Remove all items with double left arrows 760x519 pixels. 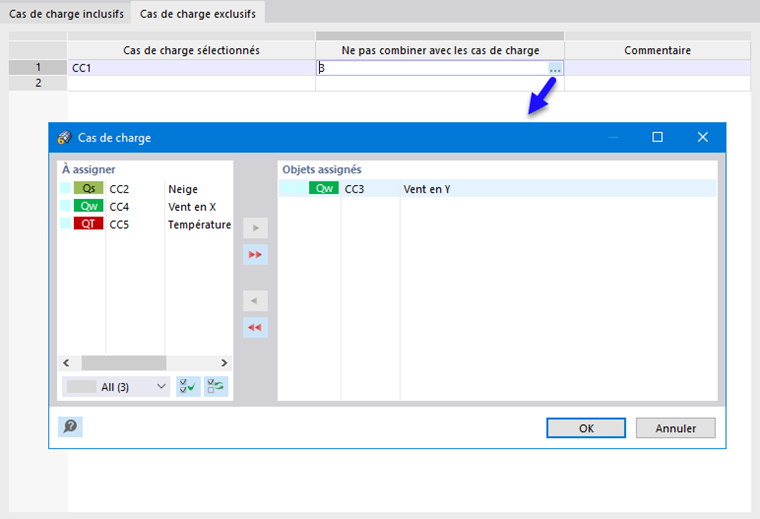pos(255,328)
